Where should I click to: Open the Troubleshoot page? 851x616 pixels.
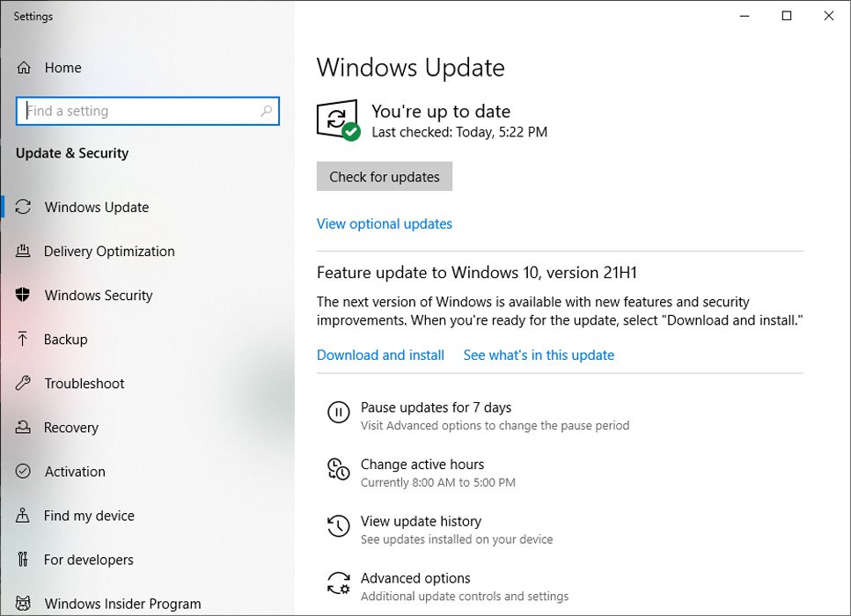click(84, 384)
